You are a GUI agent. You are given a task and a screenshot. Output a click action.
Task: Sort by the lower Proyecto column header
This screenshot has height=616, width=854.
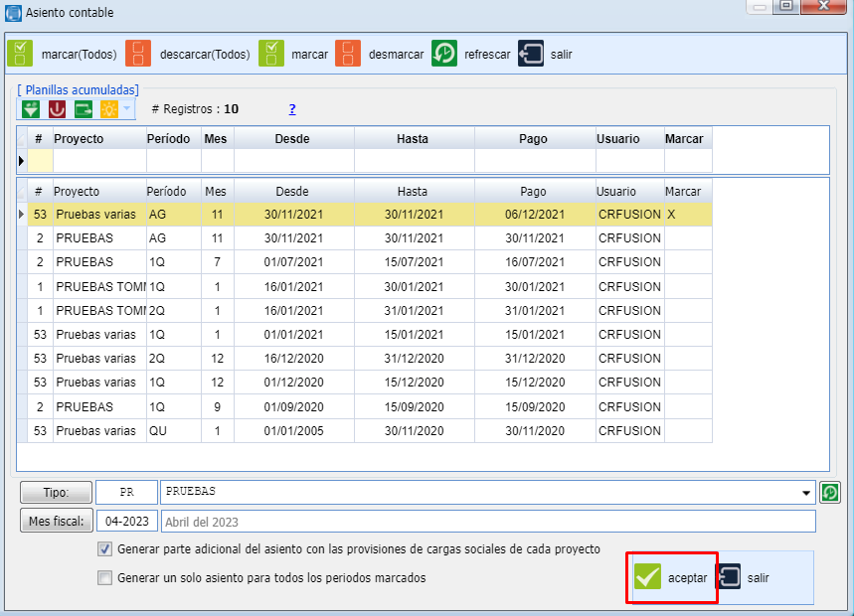pos(99,192)
